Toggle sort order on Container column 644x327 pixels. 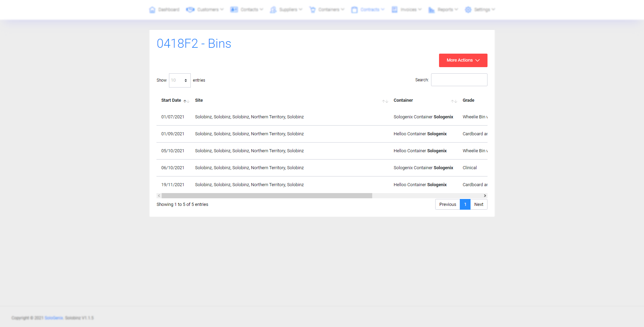(454, 101)
